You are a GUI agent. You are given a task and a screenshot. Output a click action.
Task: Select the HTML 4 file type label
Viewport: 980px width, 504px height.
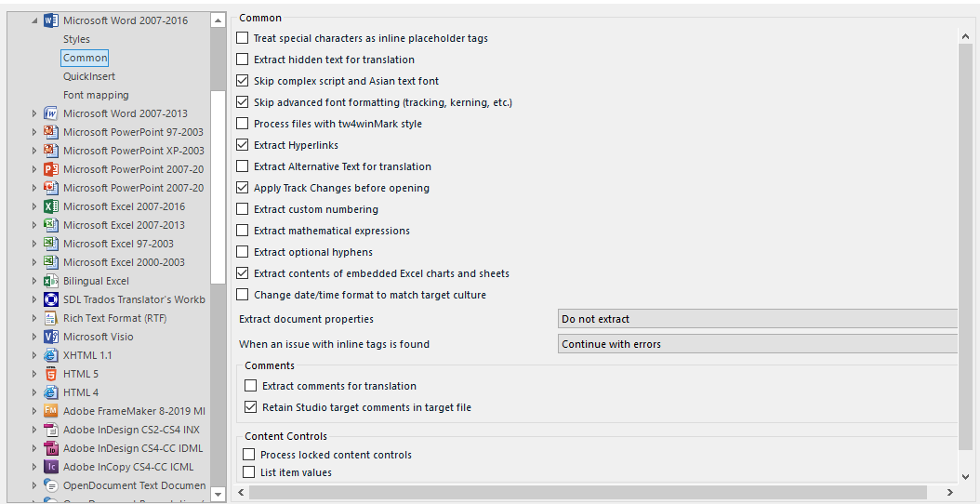[x=81, y=392]
